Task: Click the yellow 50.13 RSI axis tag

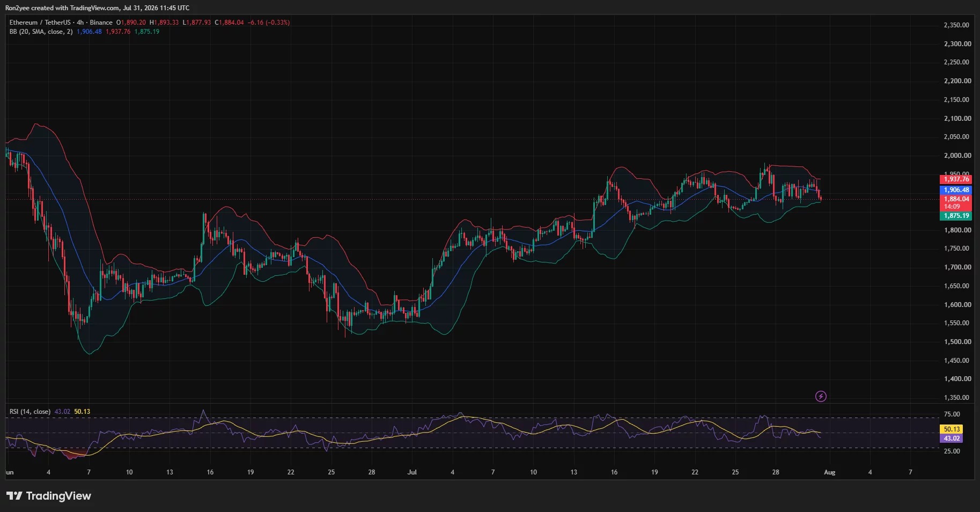Action: 952,429
